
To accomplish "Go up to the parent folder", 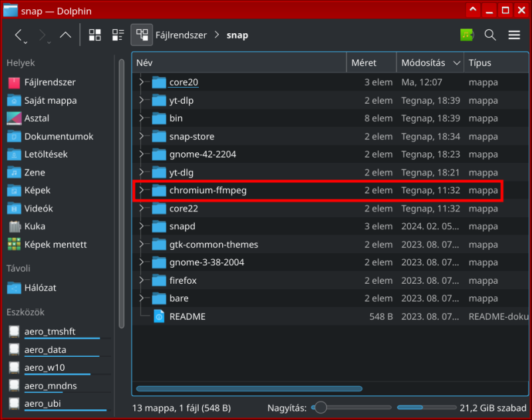I will tap(65, 35).
